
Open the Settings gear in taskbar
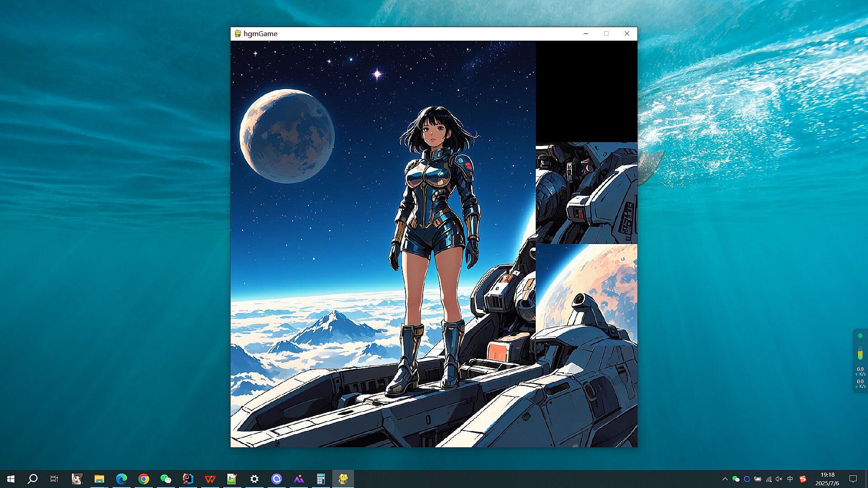255,479
